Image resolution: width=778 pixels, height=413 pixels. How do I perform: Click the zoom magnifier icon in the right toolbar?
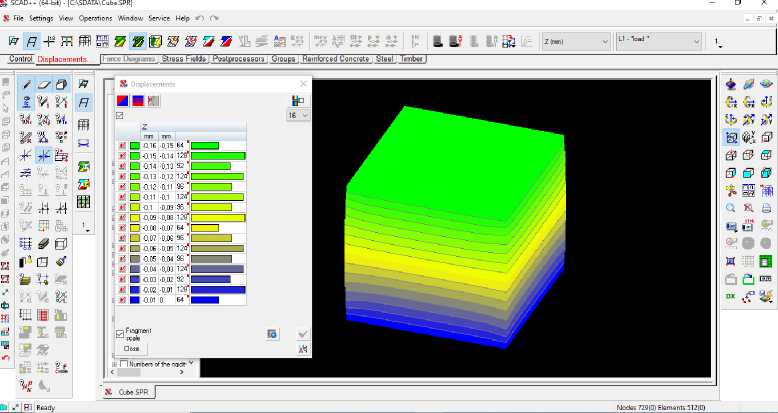click(730, 208)
